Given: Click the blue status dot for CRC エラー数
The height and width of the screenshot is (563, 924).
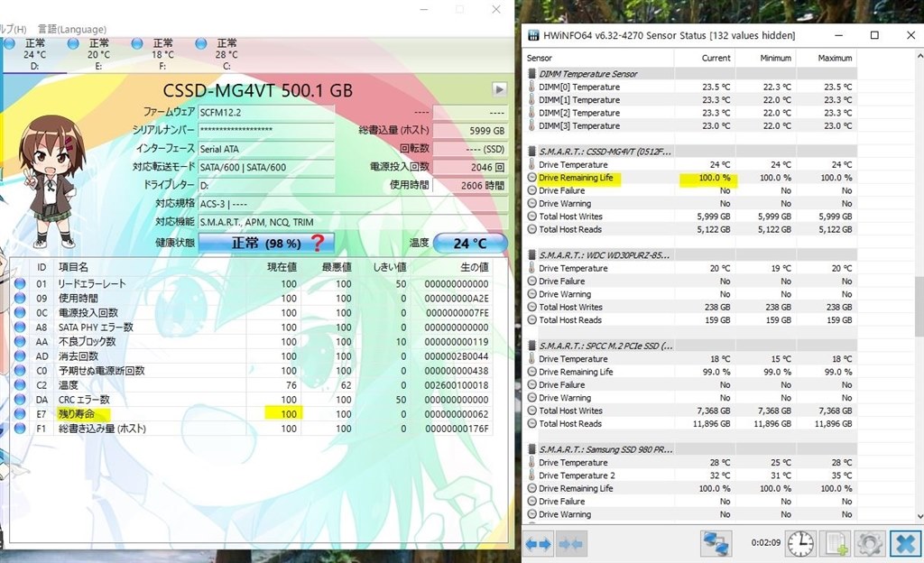Looking at the screenshot, I should click(x=20, y=400).
